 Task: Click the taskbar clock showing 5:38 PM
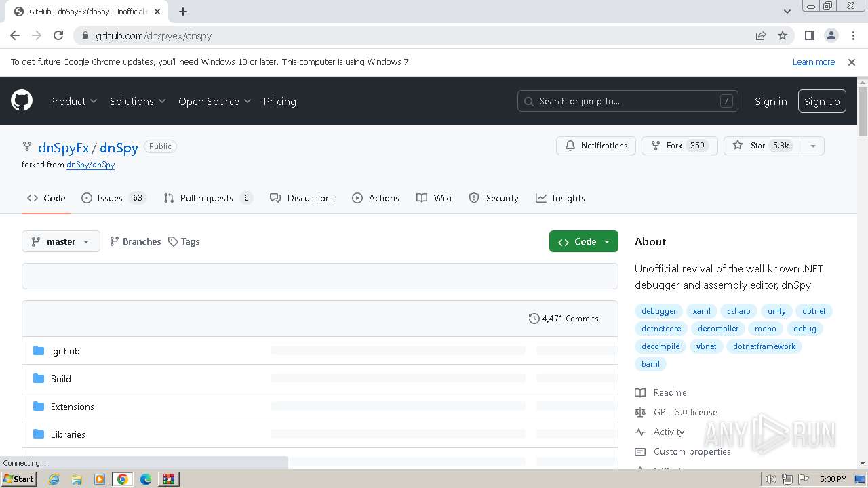coord(833,479)
